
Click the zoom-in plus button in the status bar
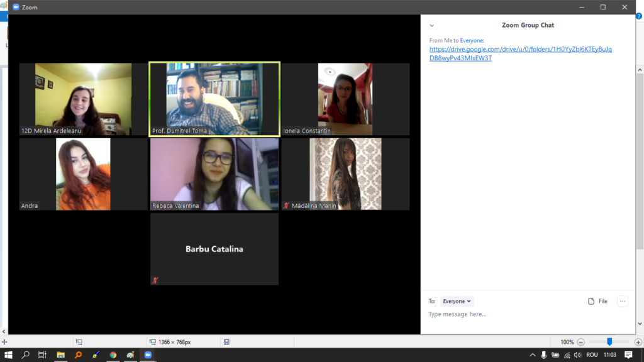coord(638,342)
